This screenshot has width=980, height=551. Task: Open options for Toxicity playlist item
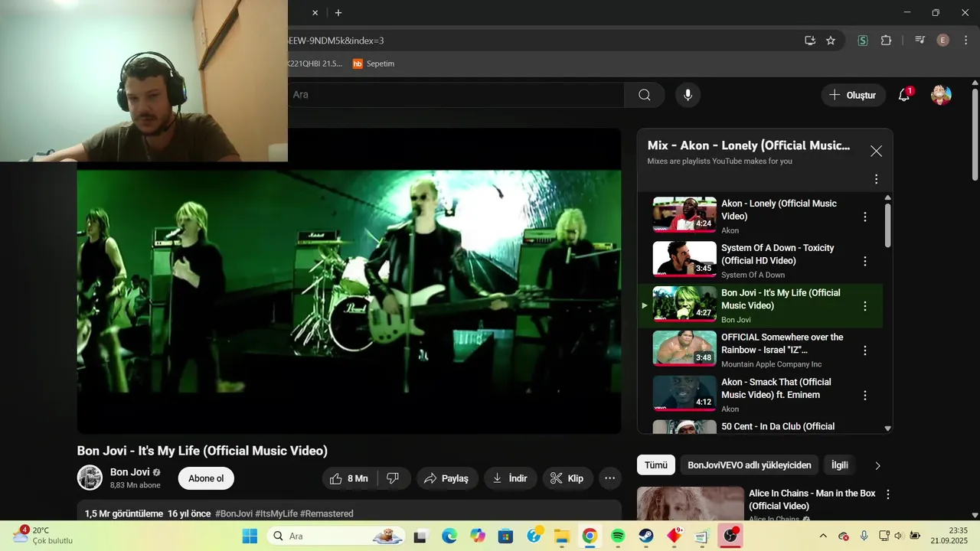pyautogui.click(x=865, y=261)
